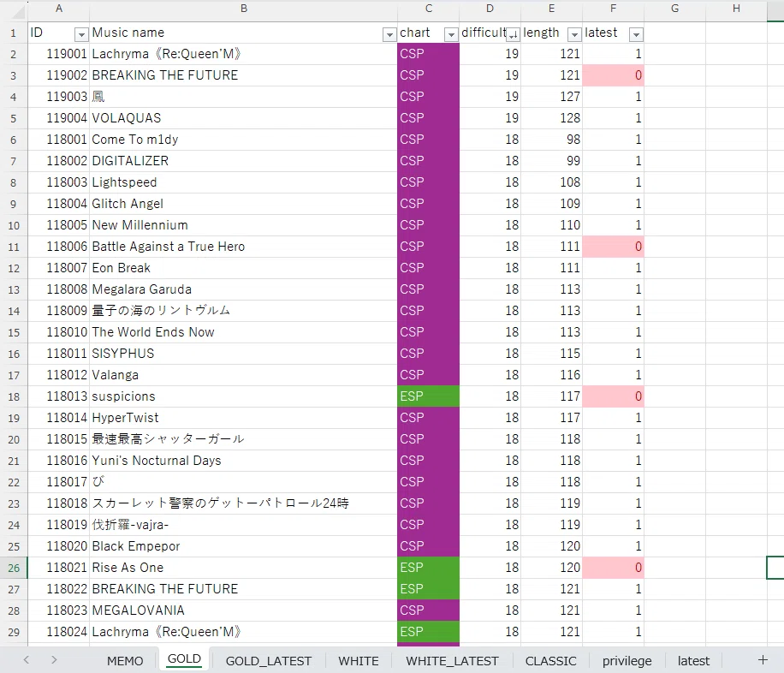This screenshot has height=673, width=784.
Task: Select the 'Valanga' cell
Action: [x=243, y=375]
